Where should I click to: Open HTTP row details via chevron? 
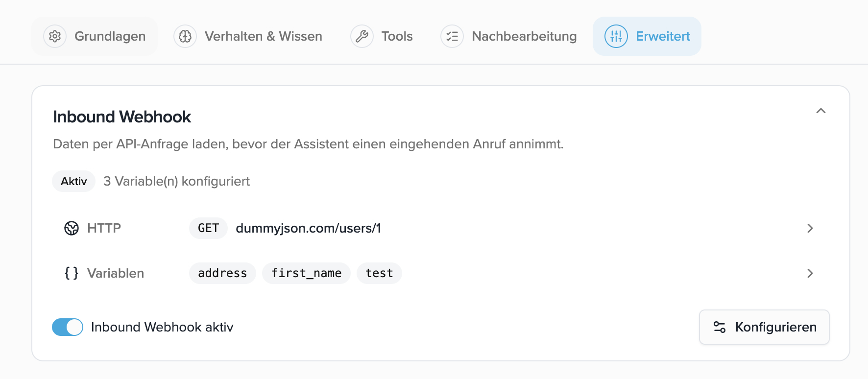tap(810, 228)
